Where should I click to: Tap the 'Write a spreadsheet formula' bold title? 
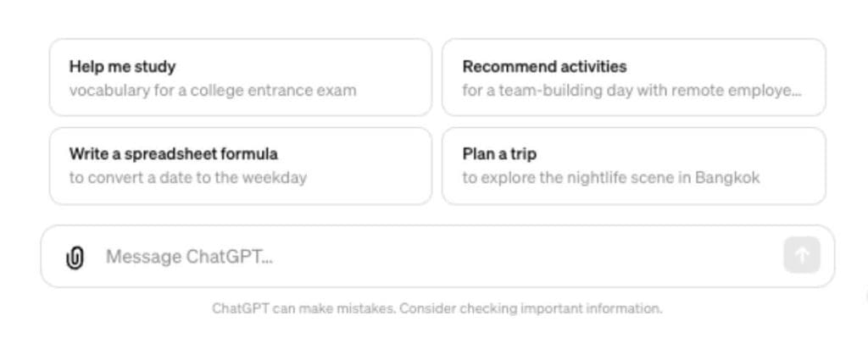[x=173, y=154]
